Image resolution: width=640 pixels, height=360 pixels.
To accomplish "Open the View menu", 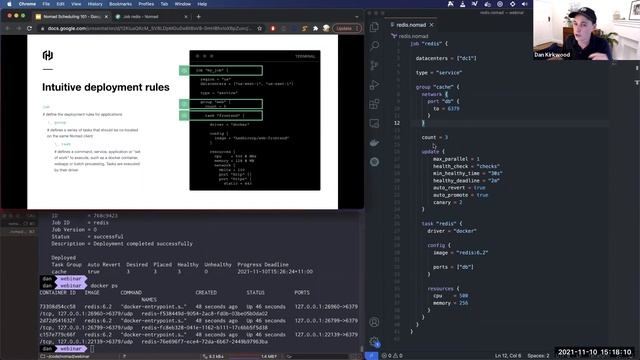I will coord(76,4).
